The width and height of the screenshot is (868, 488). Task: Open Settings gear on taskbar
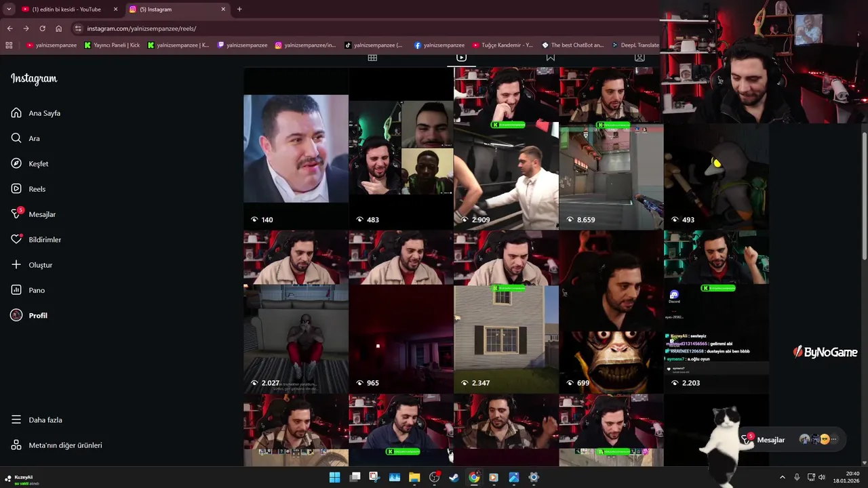pos(534,477)
